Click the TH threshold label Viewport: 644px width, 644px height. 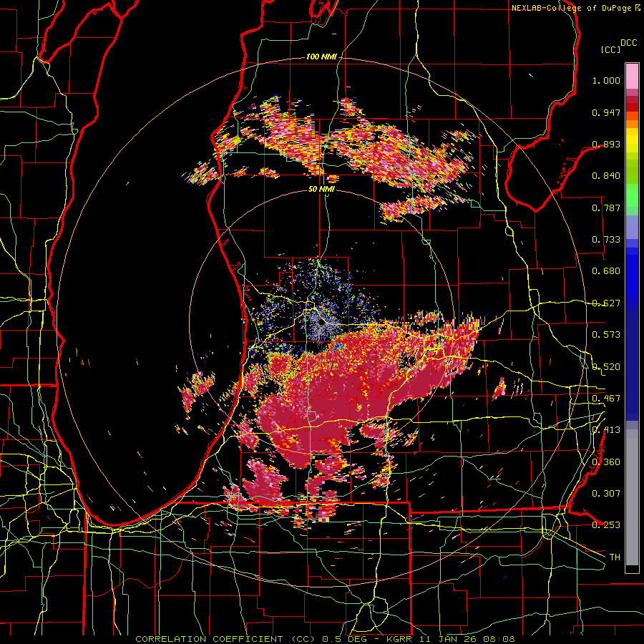coord(615,557)
